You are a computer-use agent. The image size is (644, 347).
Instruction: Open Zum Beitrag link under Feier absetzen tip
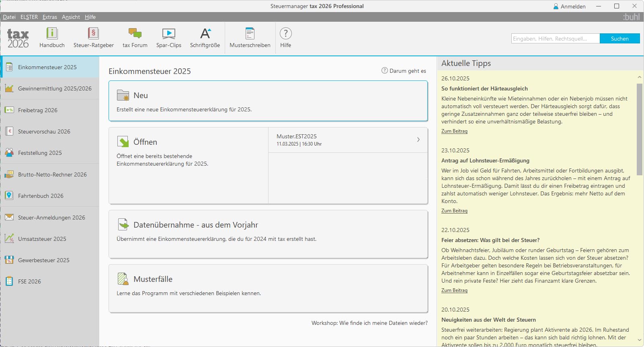click(454, 290)
